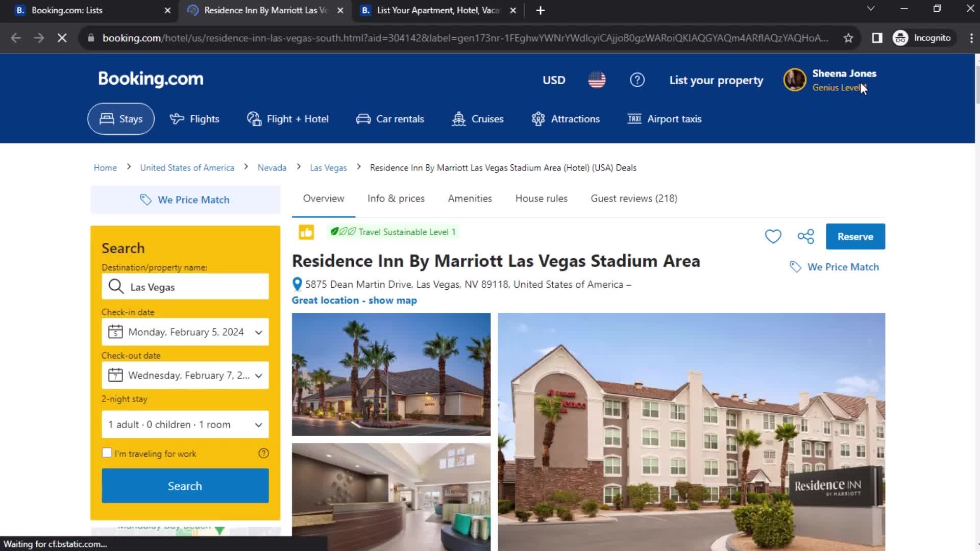
Task: Select the Overview tab
Action: click(324, 198)
